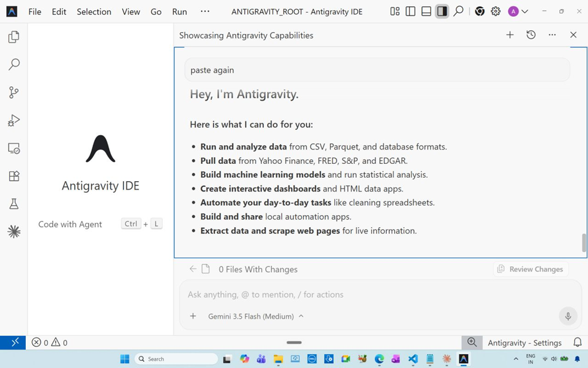588x368 pixels.
Task: Toggle the bottom panel
Action: pyautogui.click(x=427, y=11)
